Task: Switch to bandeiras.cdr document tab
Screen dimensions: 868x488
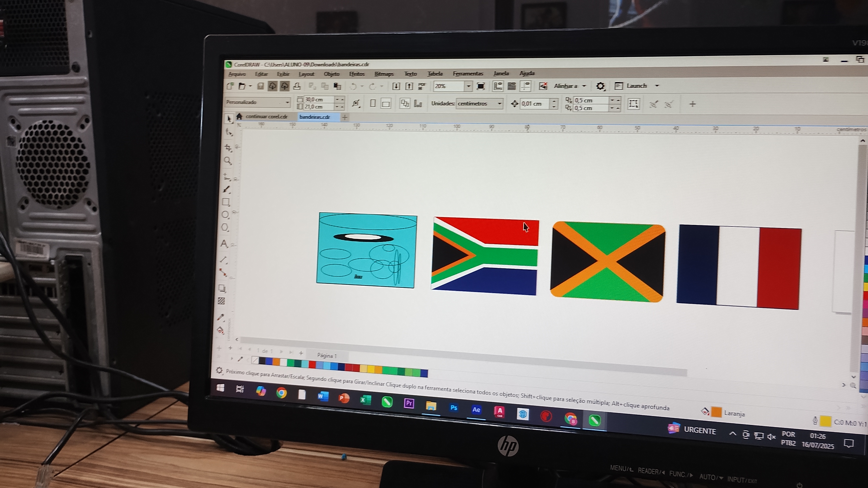Action: point(315,117)
